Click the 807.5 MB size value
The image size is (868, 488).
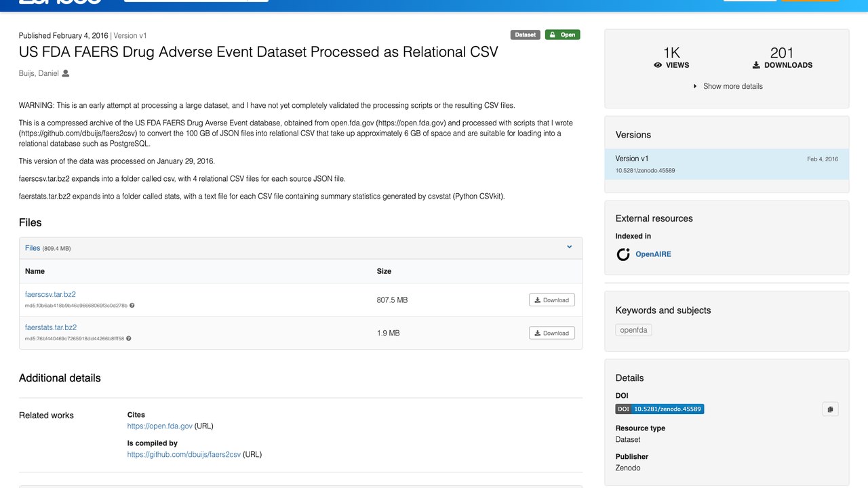coord(392,300)
